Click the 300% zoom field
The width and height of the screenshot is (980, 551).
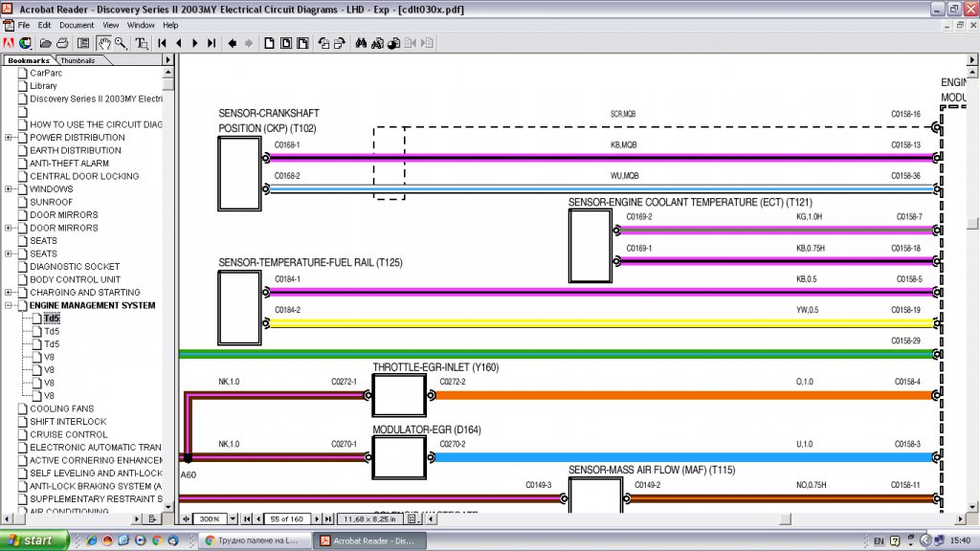pyautogui.click(x=210, y=518)
